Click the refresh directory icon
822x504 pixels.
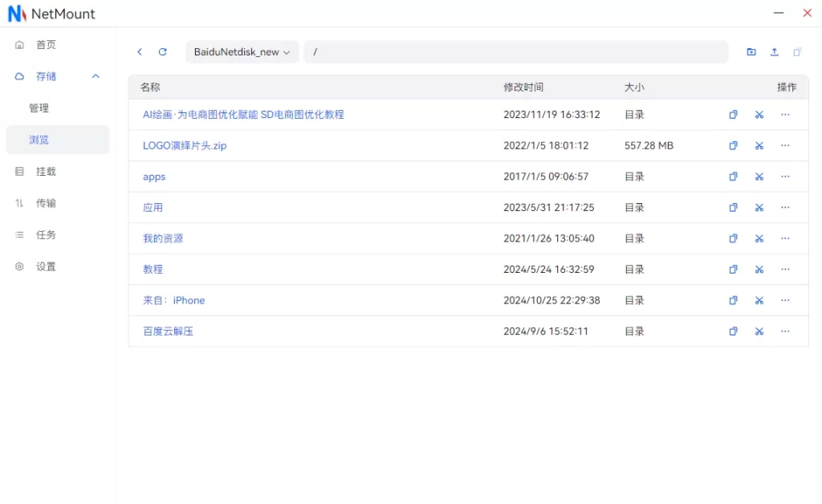163,52
